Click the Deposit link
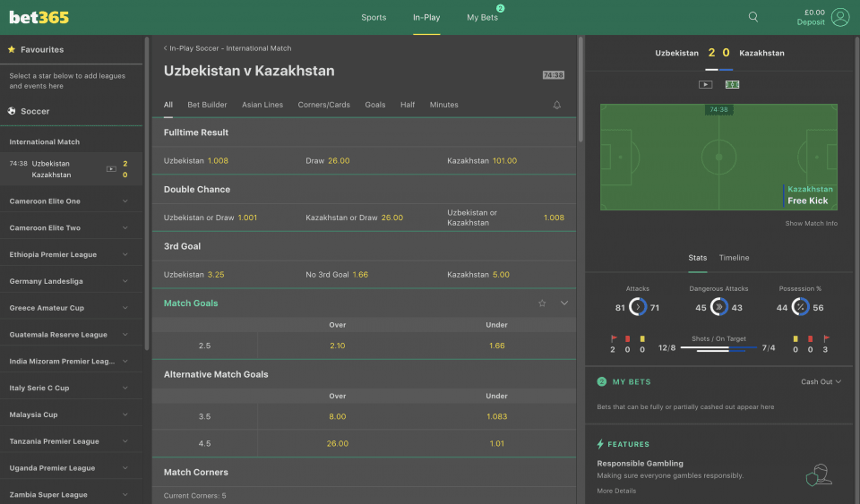The image size is (860, 504). coord(811,22)
